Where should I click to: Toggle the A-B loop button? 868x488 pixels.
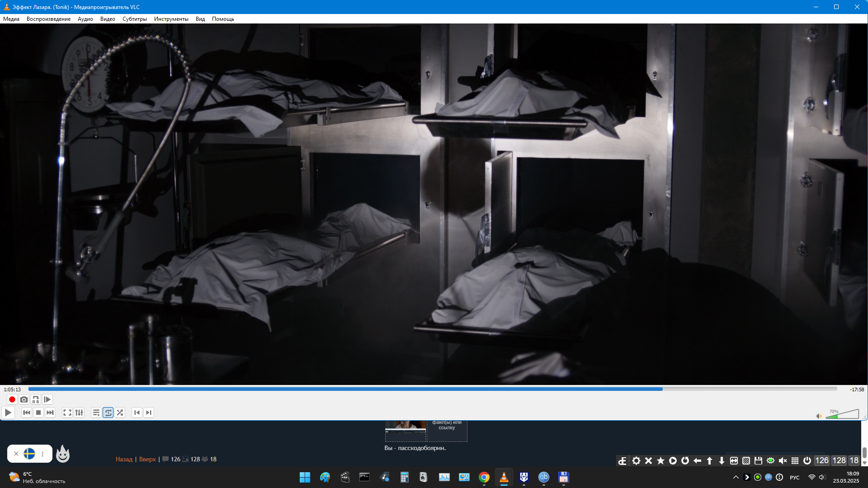pyautogui.click(x=36, y=399)
